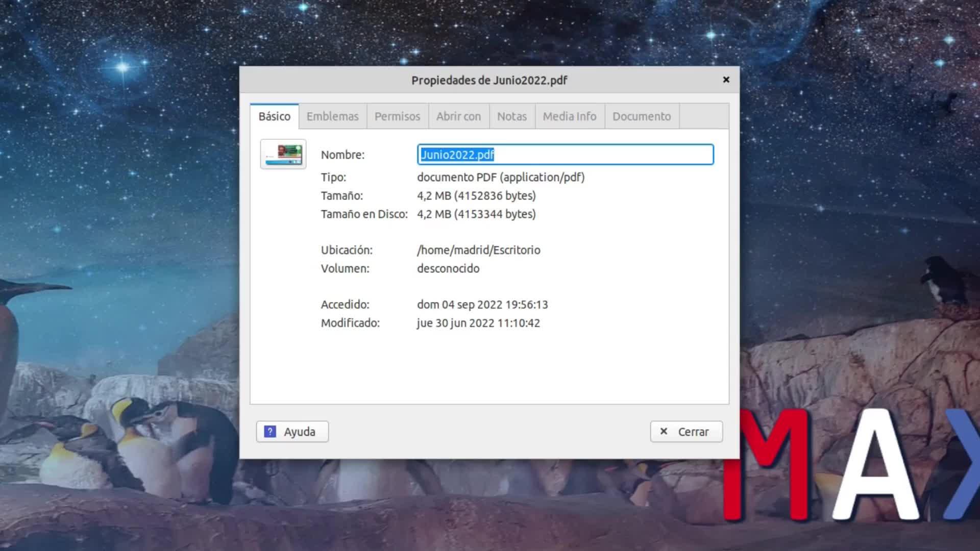Click the Modificado date value

[x=478, y=323]
